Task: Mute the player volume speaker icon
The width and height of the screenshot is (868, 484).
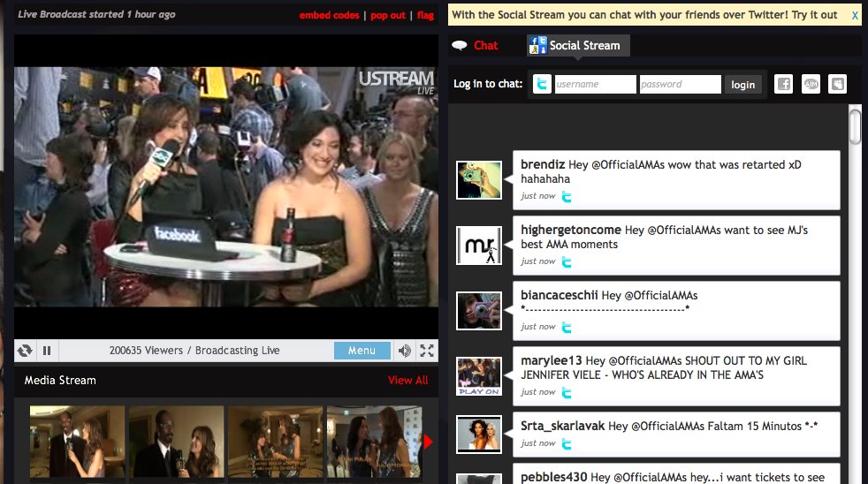Action: (x=405, y=350)
